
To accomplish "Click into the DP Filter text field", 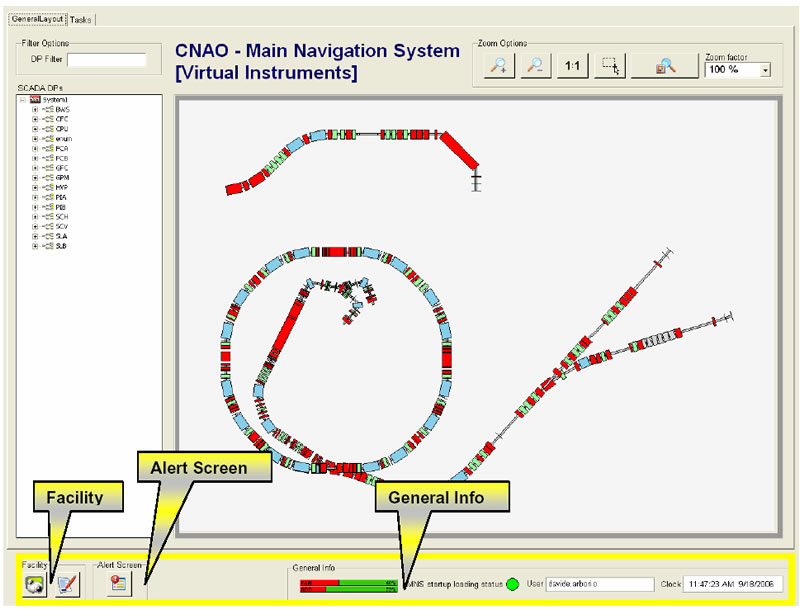I will pos(106,60).
